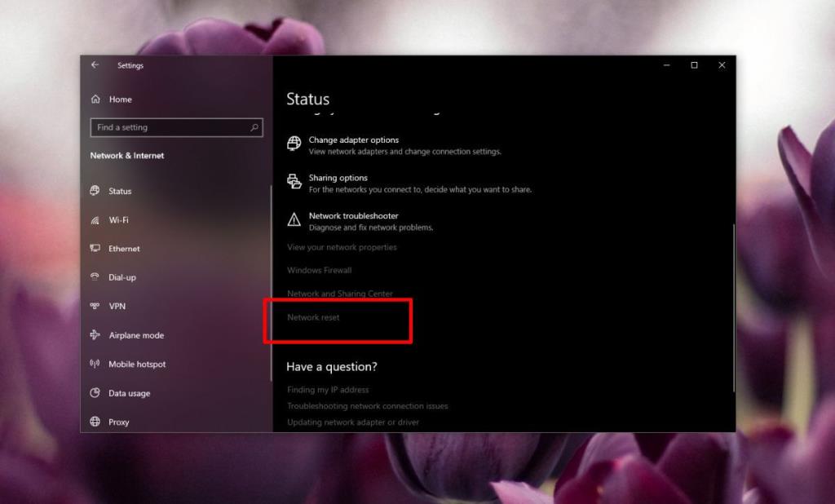
Task: Open Data usage via the pie chart icon
Action: coord(96,393)
